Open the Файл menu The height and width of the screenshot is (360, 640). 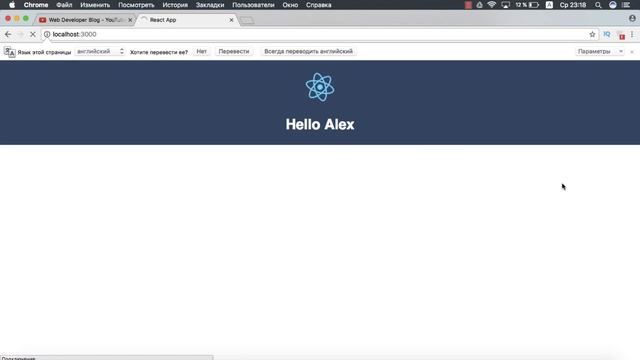64,5
